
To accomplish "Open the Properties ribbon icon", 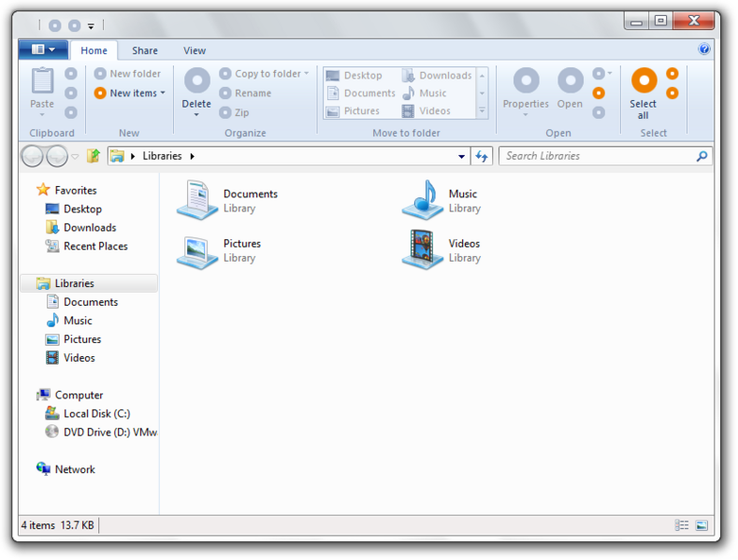I will click(526, 80).
